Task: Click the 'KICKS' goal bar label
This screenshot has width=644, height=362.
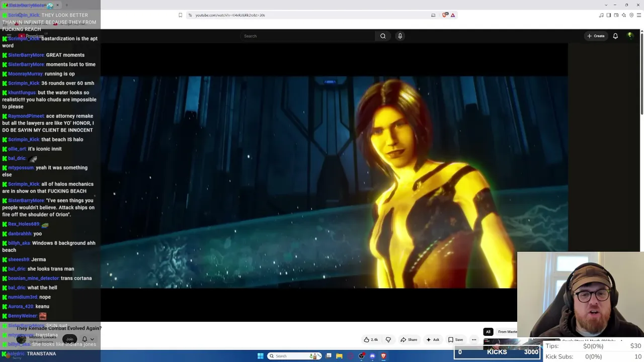Action: tap(497, 352)
